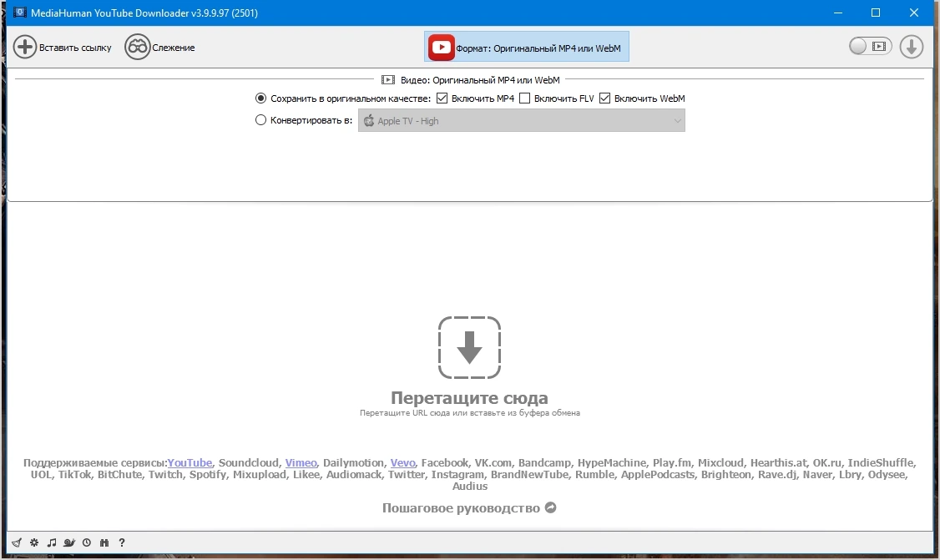This screenshot has height=560, width=940.
Task: Open the YouTube supported service link
Action: coord(190,463)
